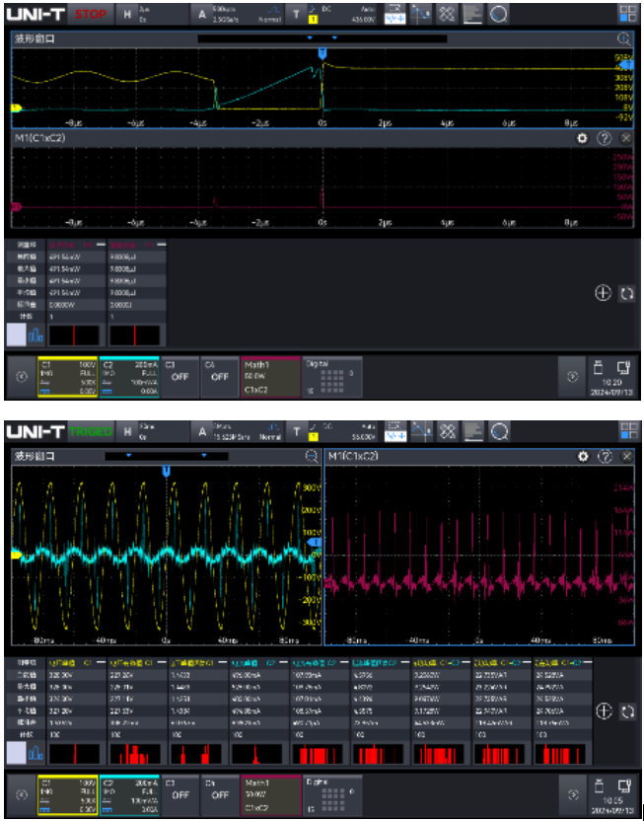Click zoom magnifier in top waveform window
The height and width of the screenshot is (821, 644).
pyautogui.click(x=623, y=38)
